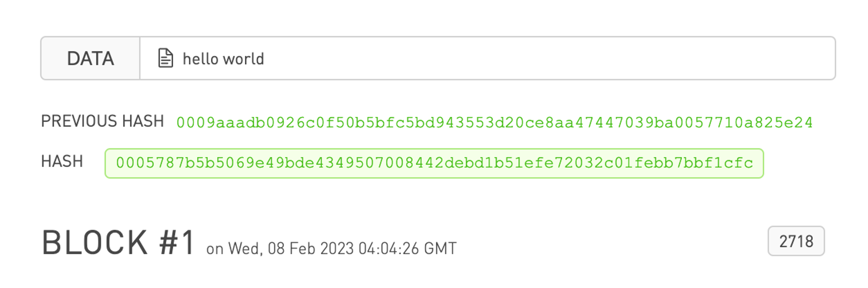
Task: Click the time "04:04:26 GMT"
Action: pyautogui.click(x=408, y=248)
